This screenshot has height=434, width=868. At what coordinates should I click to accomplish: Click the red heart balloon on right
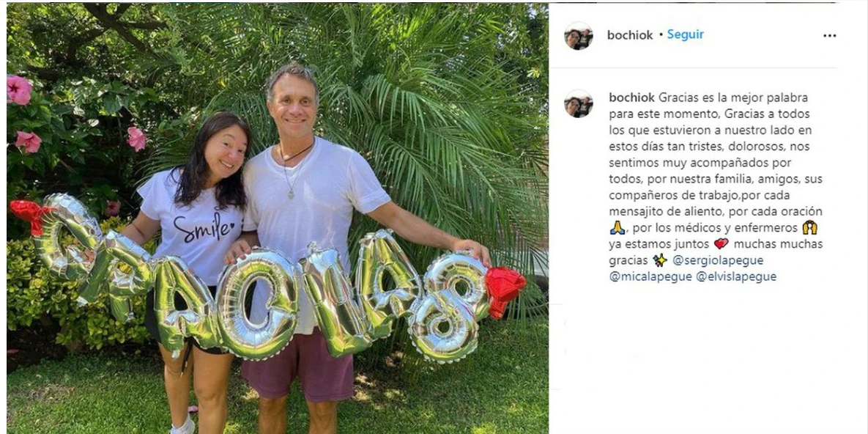click(x=504, y=290)
